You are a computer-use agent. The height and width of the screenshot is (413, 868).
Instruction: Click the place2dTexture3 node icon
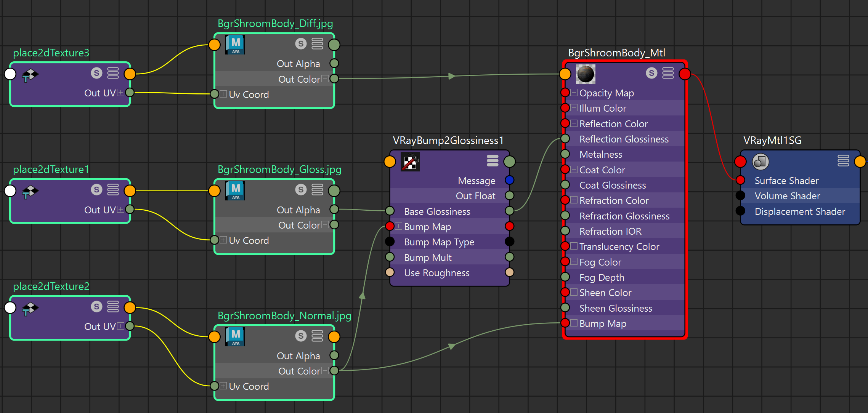[x=30, y=75]
